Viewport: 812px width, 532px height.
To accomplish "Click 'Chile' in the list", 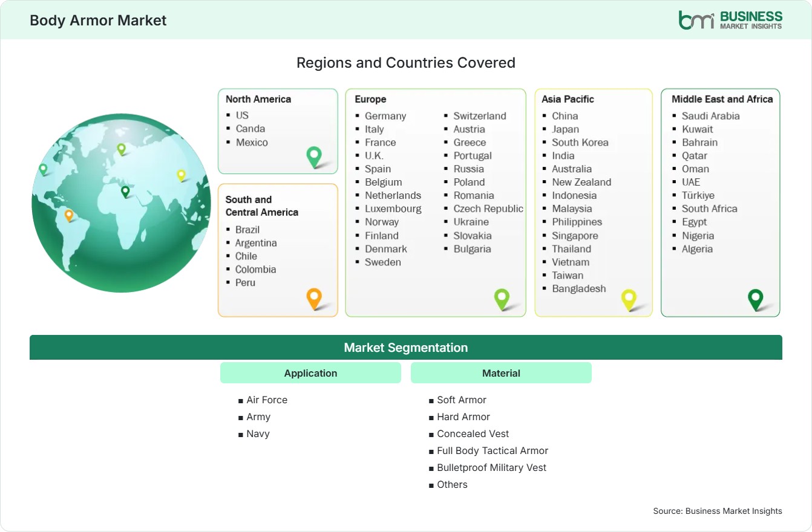I will point(246,256).
